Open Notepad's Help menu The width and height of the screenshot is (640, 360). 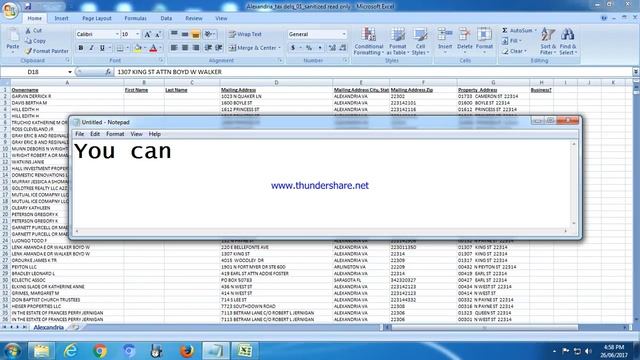[155, 134]
